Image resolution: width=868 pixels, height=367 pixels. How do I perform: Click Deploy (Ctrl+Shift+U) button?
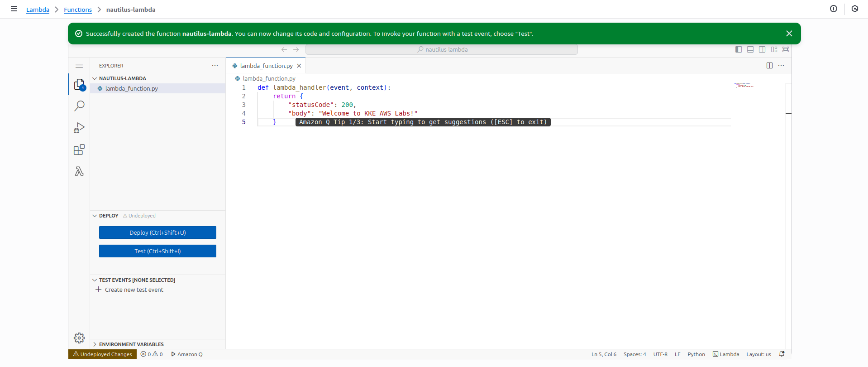[157, 232]
